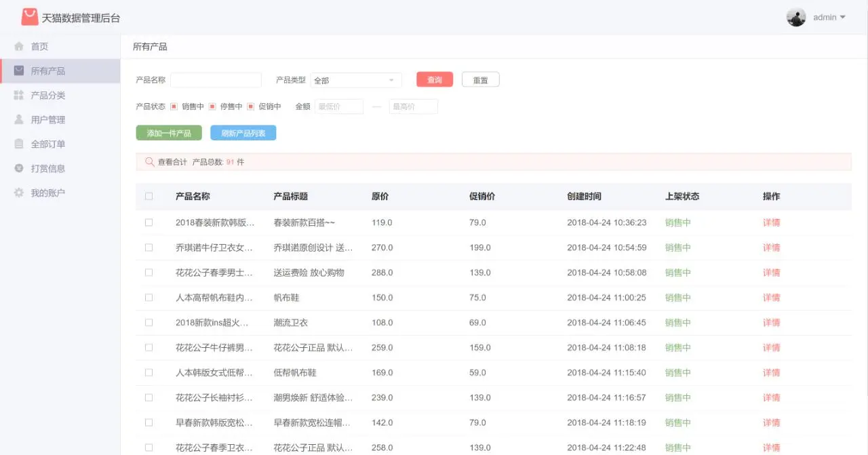Select the home icon in the sidebar
868x455 pixels.
[17, 46]
